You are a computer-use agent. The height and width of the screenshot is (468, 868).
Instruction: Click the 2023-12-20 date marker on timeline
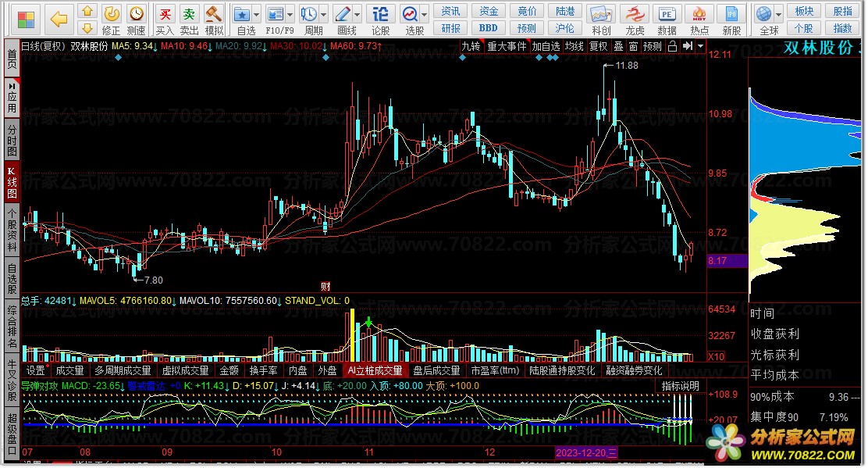pos(585,452)
